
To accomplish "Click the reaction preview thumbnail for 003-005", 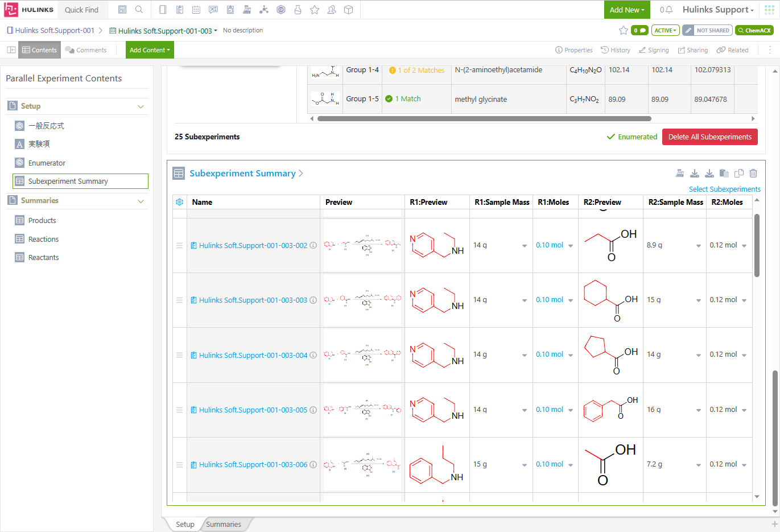I will (x=362, y=410).
